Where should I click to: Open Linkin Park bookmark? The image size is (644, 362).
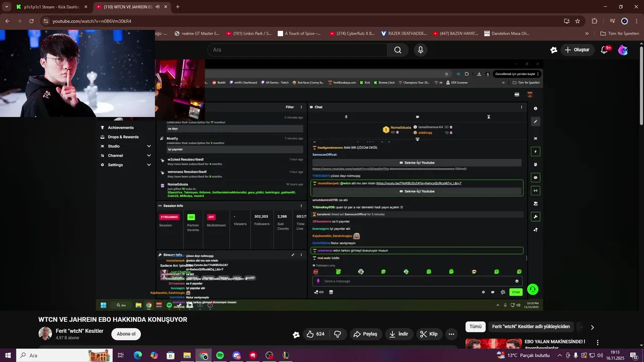coord(249,34)
